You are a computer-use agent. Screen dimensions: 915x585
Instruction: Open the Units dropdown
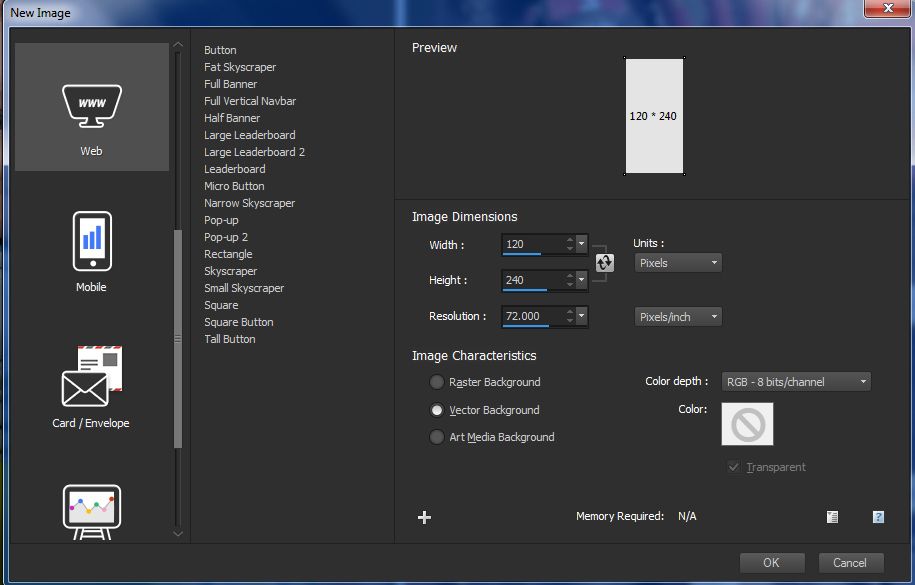click(x=677, y=262)
